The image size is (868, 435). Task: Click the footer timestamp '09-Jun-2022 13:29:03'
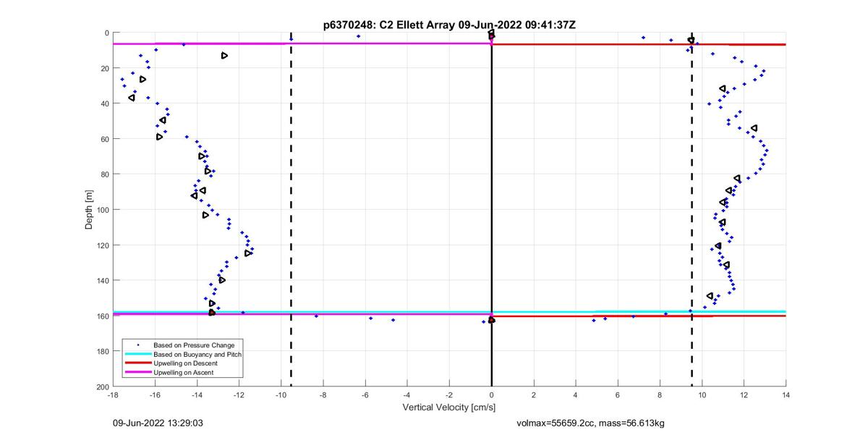157,422
